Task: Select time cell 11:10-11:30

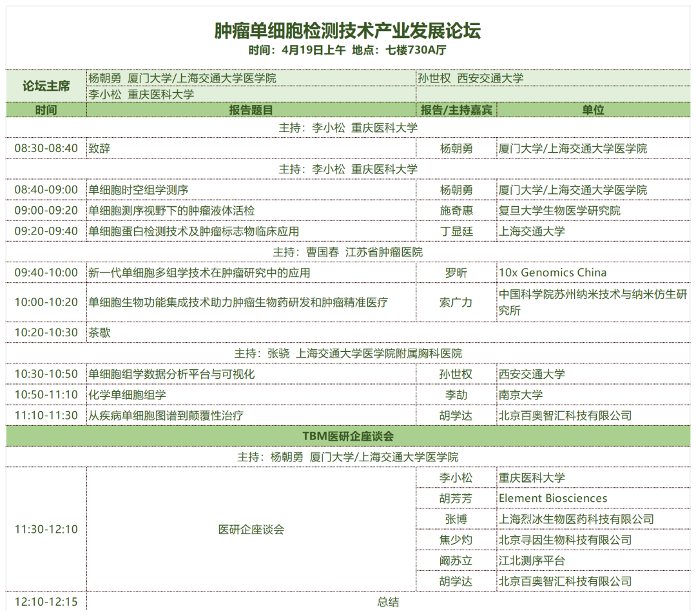Action: pyautogui.click(x=46, y=416)
